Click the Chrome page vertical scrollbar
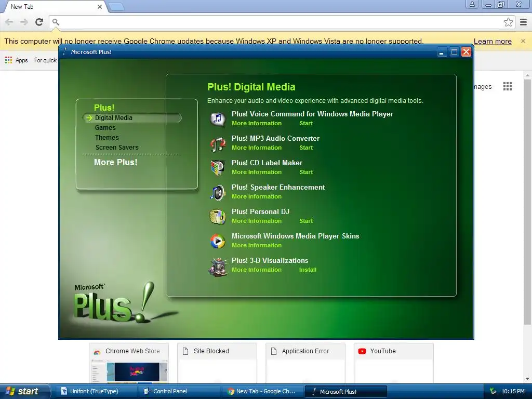 coord(527,202)
